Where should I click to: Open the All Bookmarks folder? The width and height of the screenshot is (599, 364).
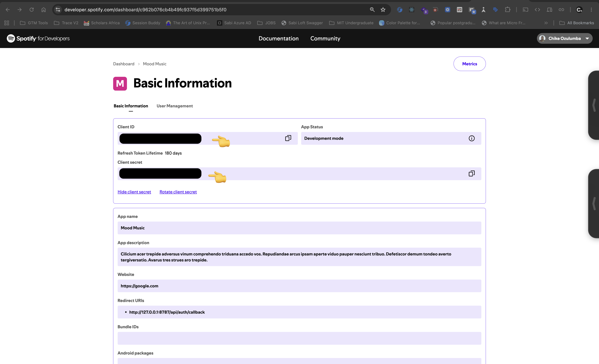576,23
